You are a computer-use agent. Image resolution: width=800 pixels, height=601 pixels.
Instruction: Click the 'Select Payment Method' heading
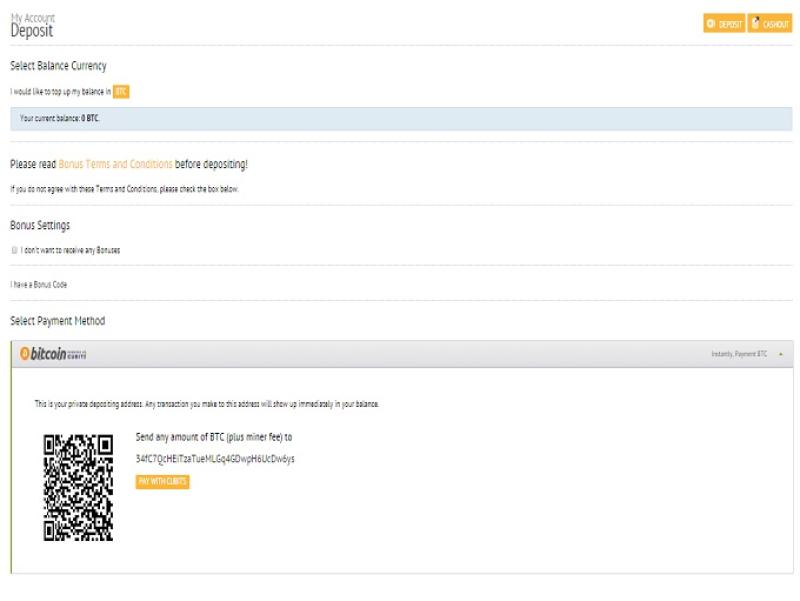pyautogui.click(x=57, y=321)
